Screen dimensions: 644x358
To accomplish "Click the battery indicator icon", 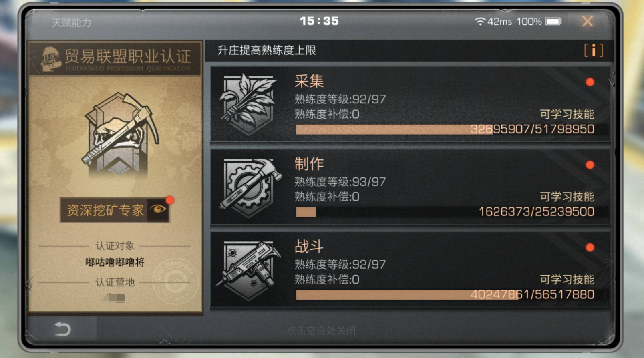I will click(x=553, y=21).
